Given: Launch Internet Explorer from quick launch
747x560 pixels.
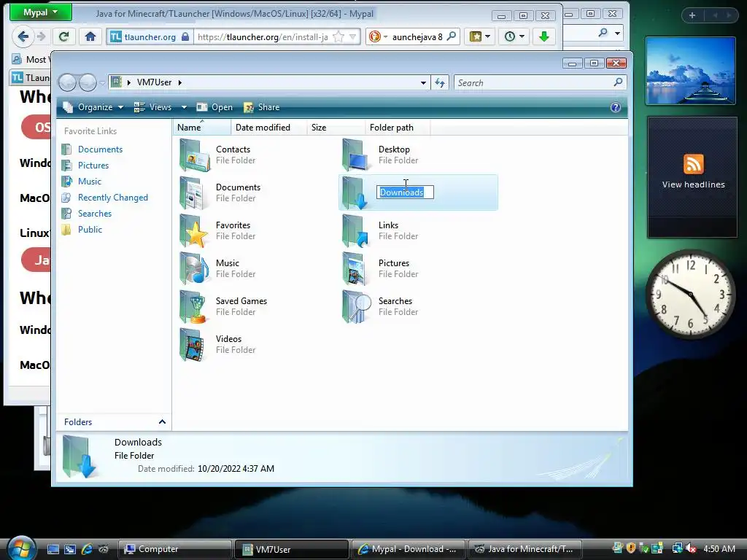Looking at the screenshot, I should pyautogui.click(x=87, y=549).
